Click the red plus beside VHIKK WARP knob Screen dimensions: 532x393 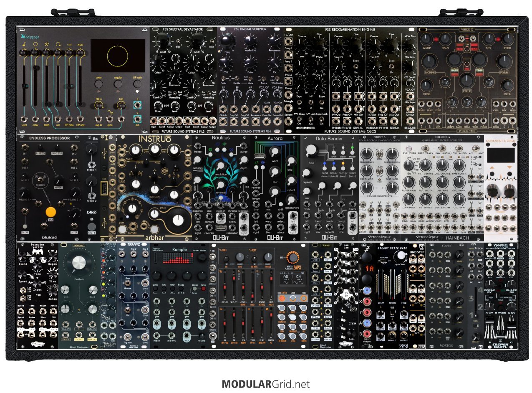pyautogui.click(x=436, y=40)
